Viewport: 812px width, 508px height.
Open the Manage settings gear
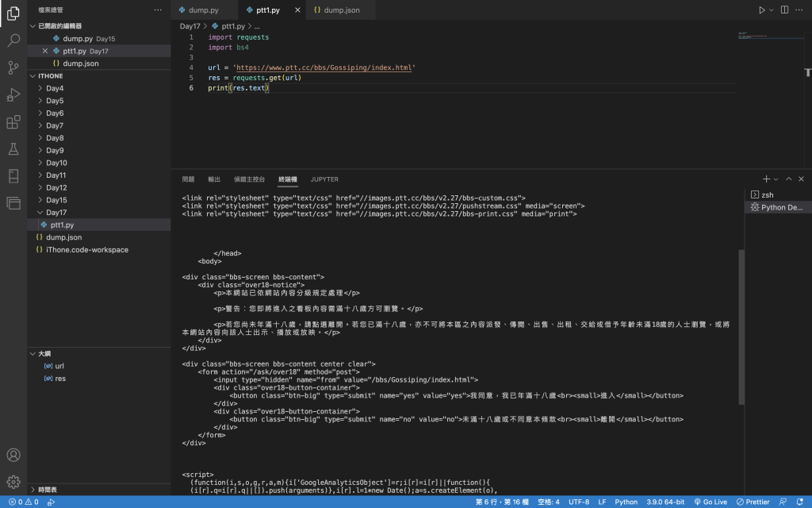13,482
